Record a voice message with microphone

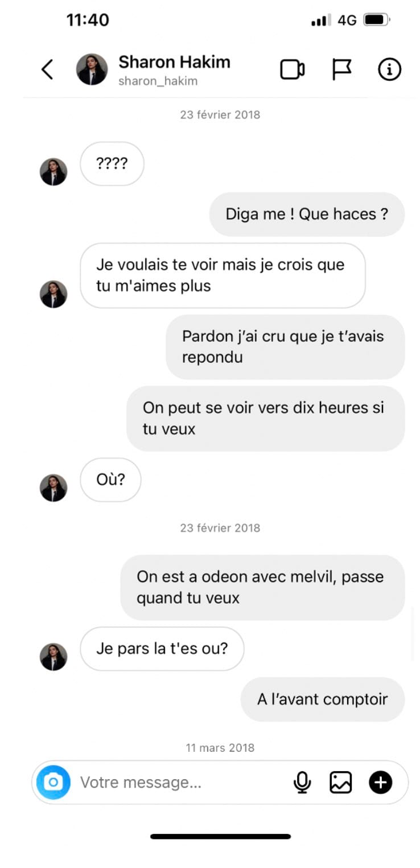pyautogui.click(x=302, y=782)
